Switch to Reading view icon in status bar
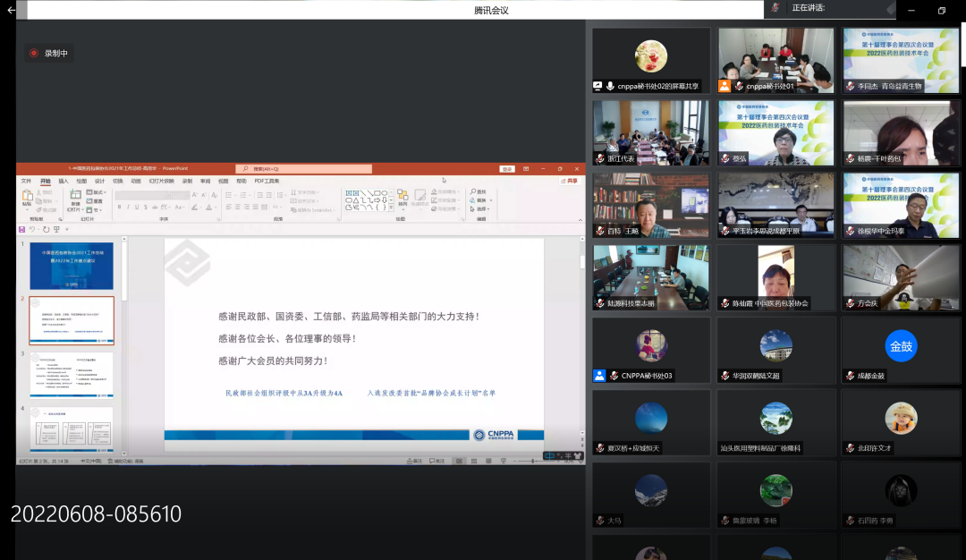 488,461
